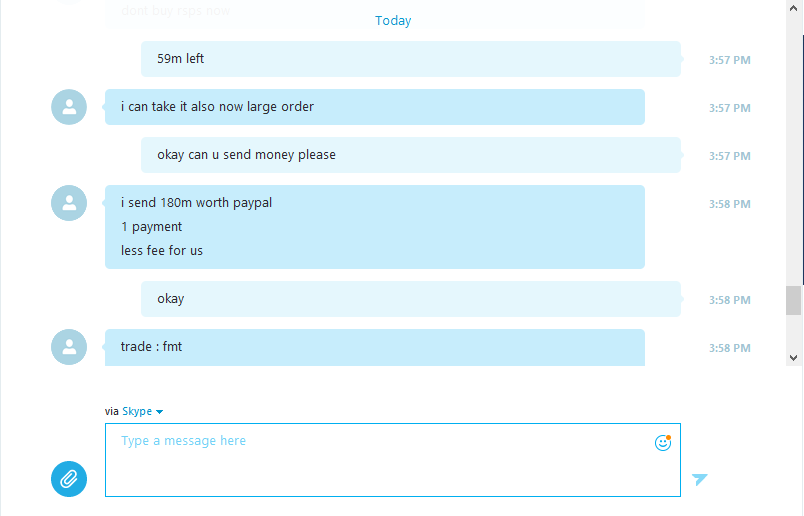Select the 'okay' message bubble

point(411,299)
